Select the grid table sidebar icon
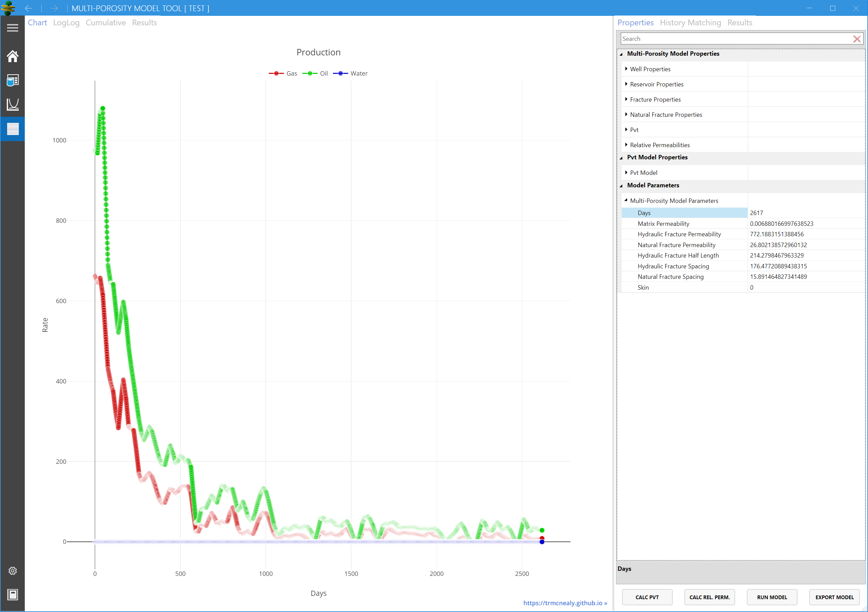The image size is (868, 612). [x=12, y=129]
